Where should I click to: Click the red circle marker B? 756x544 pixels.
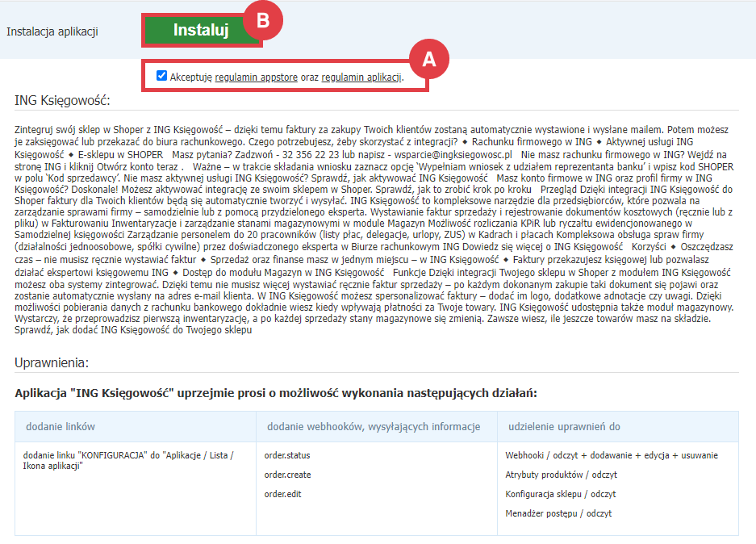(261, 22)
